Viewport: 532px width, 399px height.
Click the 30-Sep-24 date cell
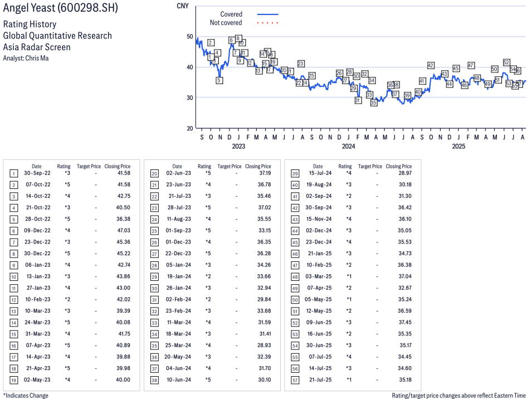[x=318, y=207]
